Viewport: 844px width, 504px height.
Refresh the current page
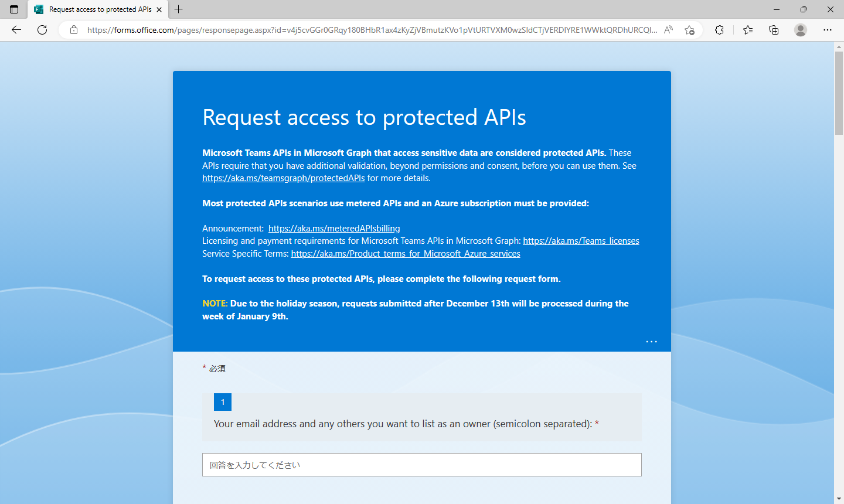(x=42, y=30)
